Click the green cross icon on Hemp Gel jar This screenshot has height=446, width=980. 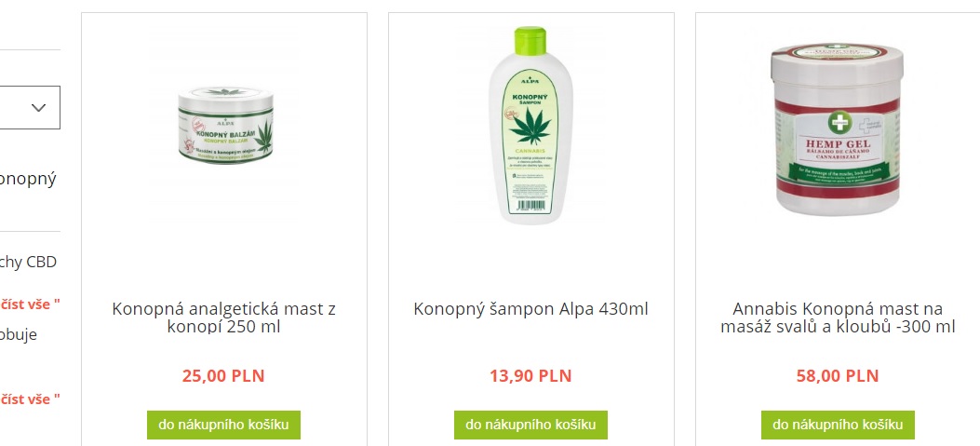pyautogui.click(x=839, y=123)
